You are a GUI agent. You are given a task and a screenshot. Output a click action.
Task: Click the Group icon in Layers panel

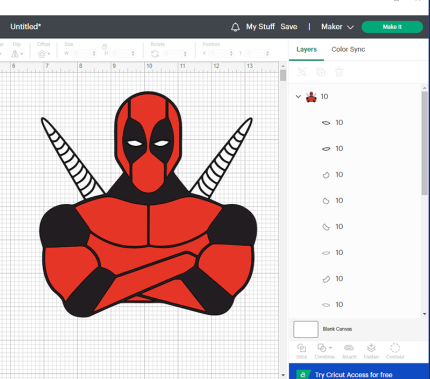point(302,72)
